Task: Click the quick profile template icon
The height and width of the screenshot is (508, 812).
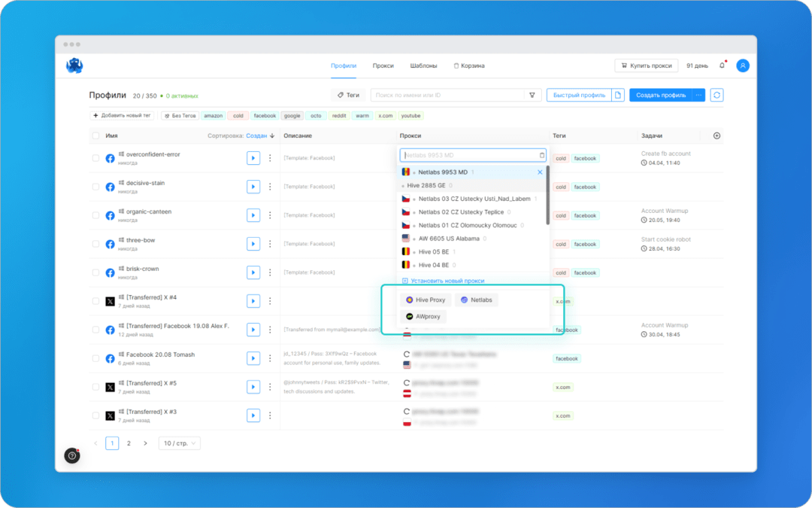Action: point(618,95)
